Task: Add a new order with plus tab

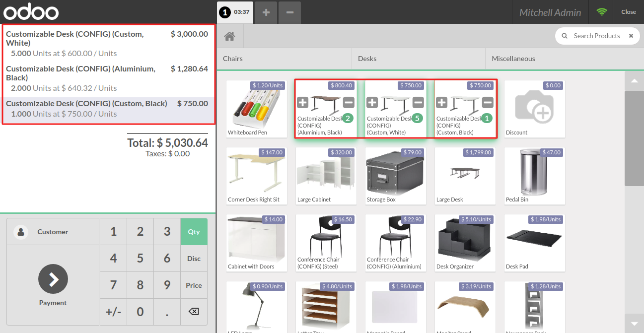Action: 266,12
